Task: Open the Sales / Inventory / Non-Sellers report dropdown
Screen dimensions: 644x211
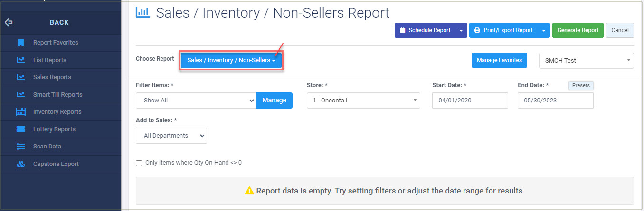Action: [231, 61]
